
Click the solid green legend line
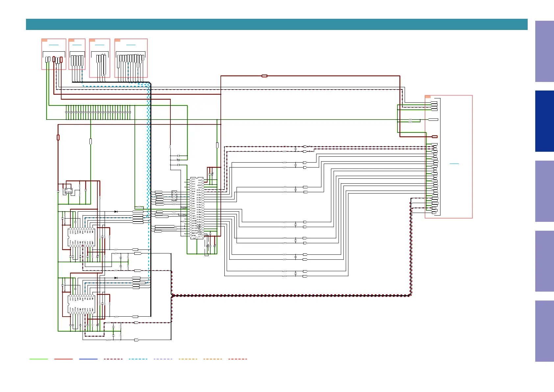(39, 359)
